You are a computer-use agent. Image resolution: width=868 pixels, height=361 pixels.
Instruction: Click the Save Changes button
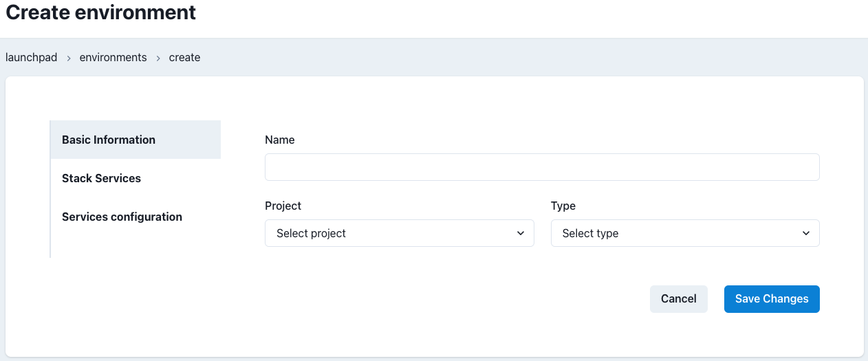pos(772,299)
